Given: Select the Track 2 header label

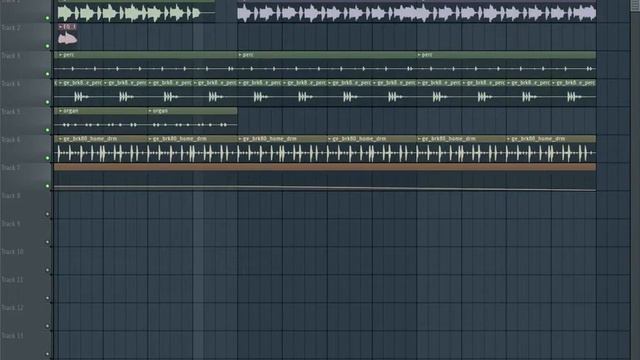Looking at the screenshot, I should pos(11,28).
